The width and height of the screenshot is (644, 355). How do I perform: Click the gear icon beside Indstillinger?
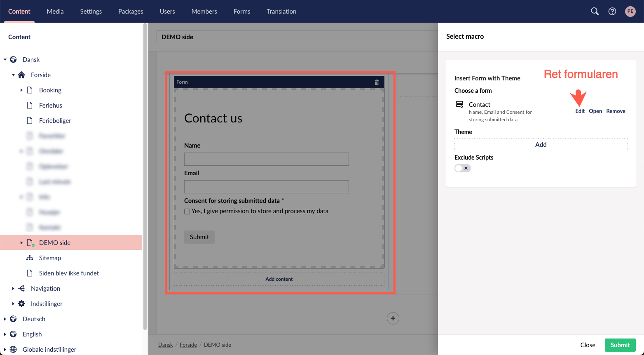click(21, 303)
